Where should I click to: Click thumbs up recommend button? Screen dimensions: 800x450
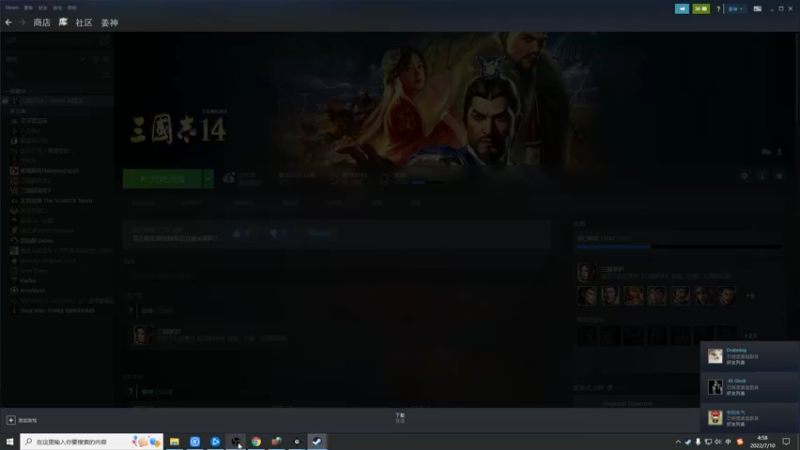(x=241, y=233)
